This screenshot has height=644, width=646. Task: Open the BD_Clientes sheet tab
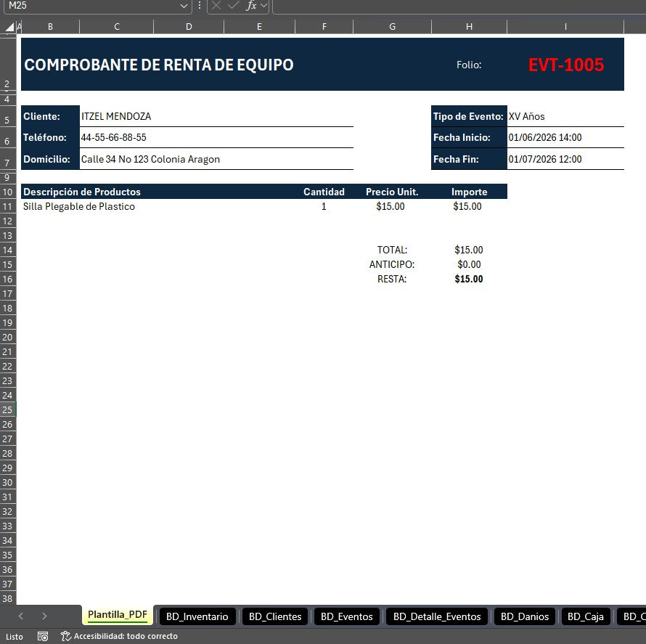(x=275, y=616)
